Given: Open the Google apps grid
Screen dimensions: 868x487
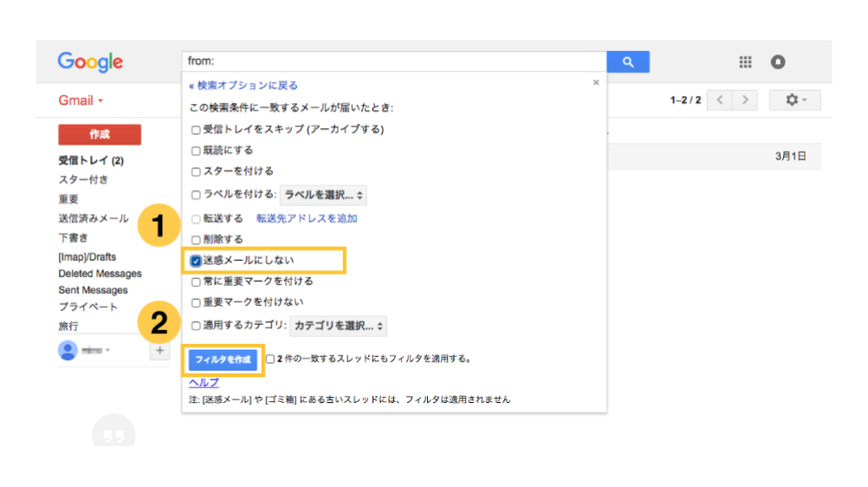Looking at the screenshot, I should pyautogui.click(x=745, y=62).
